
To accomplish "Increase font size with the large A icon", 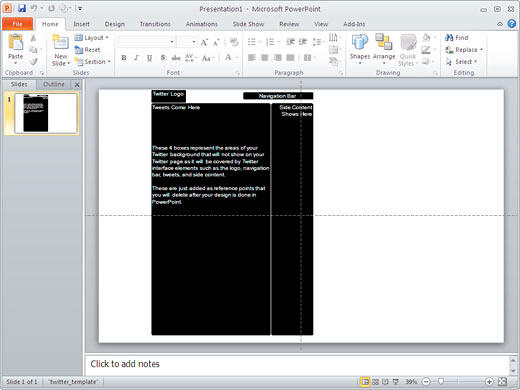I will tap(204, 42).
